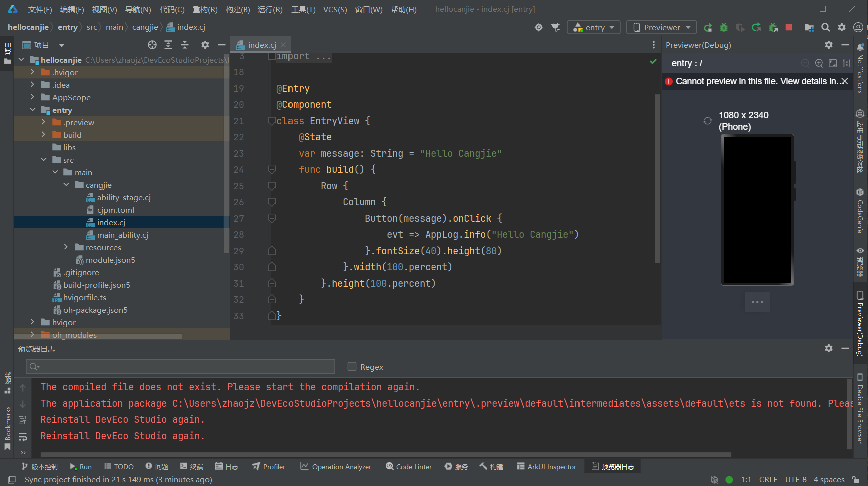The image size is (868, 486).
Task: Open the Run tool window
Action: point(81,466)
